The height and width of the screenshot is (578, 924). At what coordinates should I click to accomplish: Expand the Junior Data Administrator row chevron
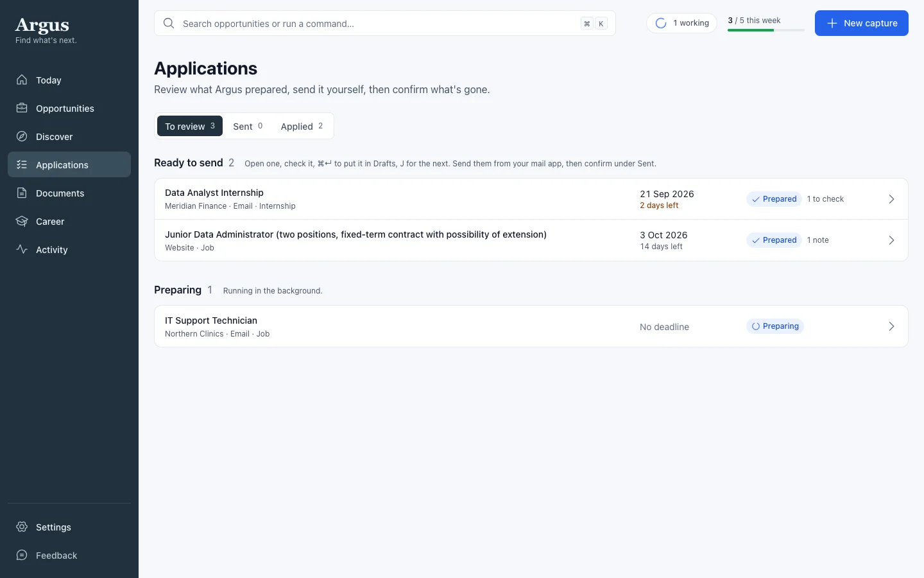(x=891, y=240)
